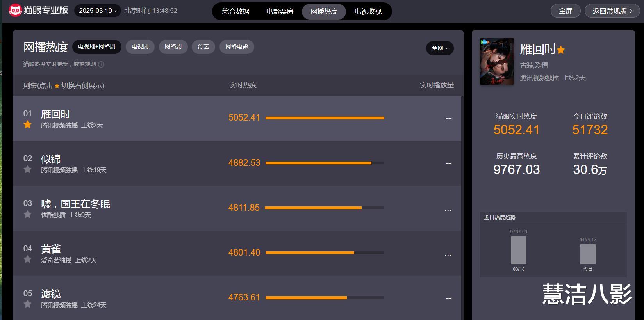Screen dimensions: 644x320
Task: Click the 5052.41 heat bar for 雁回时
Action: 325,118
